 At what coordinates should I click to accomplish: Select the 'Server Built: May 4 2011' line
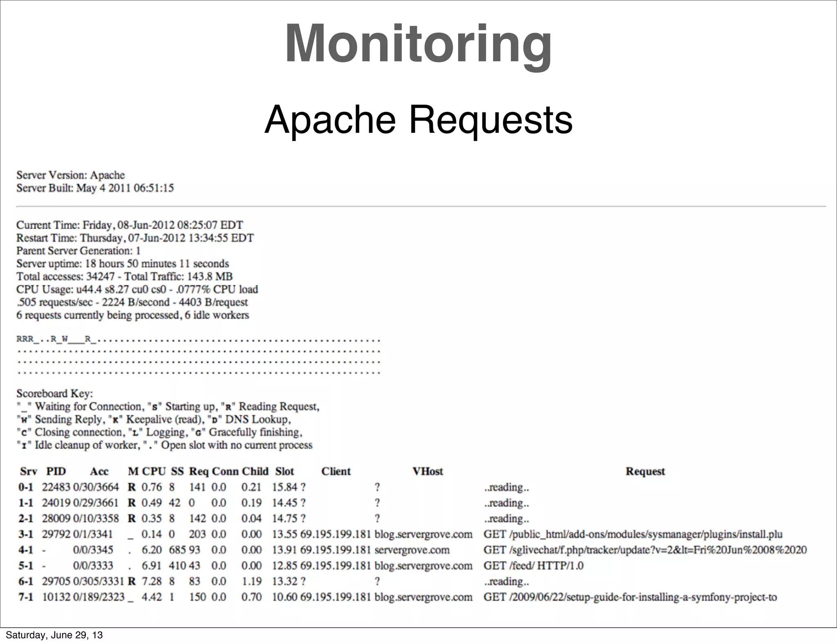95,188
